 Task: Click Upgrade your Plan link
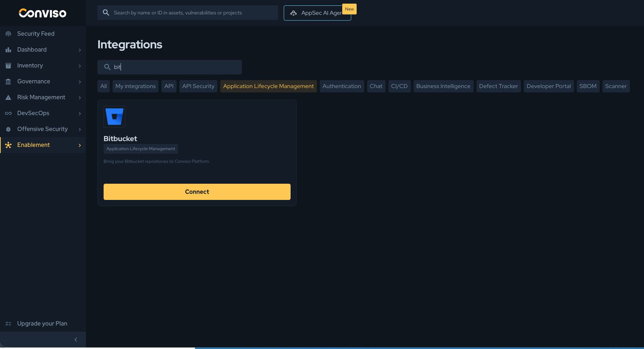pos(42,324)
